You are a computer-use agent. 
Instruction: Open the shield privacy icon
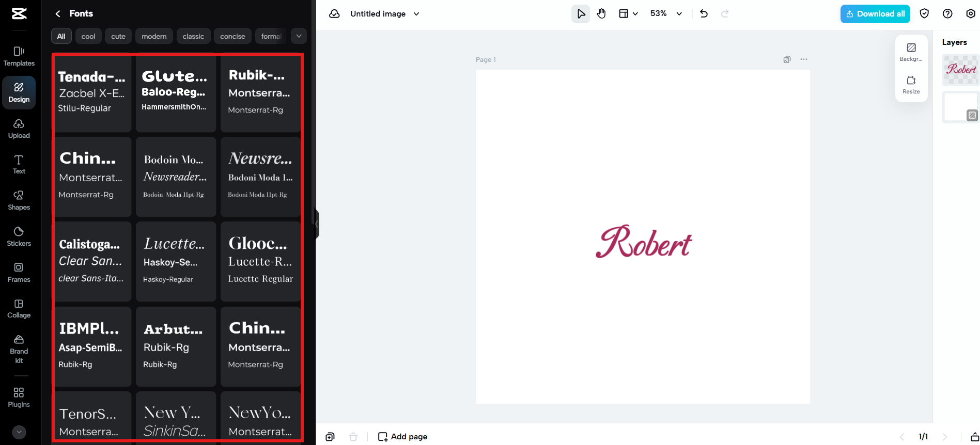click(924, 14)
